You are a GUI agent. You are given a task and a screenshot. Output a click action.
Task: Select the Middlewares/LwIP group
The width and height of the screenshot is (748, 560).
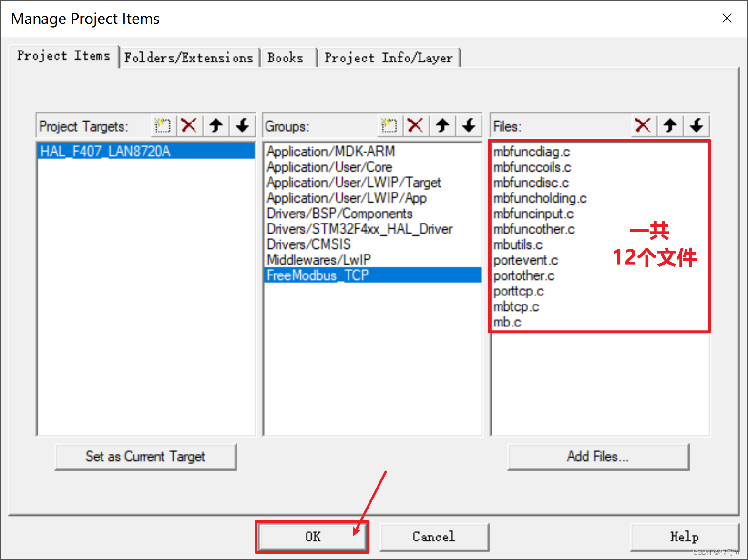click(372, 260)
